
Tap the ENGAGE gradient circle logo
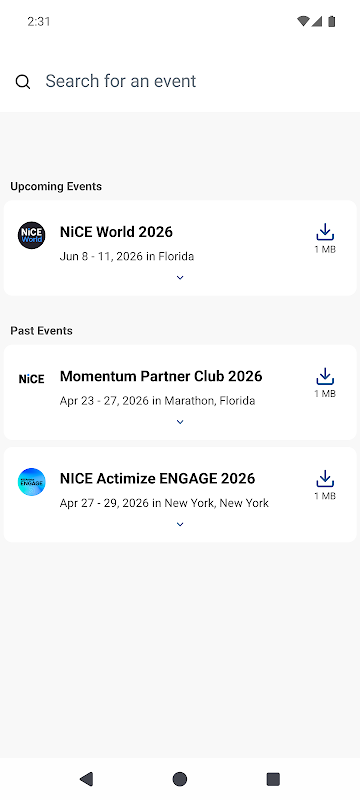click(32, 482)
